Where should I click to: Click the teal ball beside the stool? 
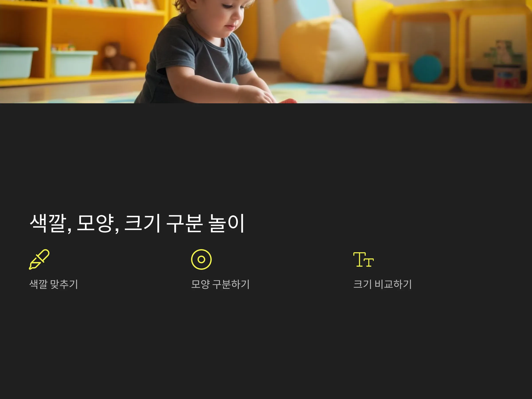click(x=427, y=69)
